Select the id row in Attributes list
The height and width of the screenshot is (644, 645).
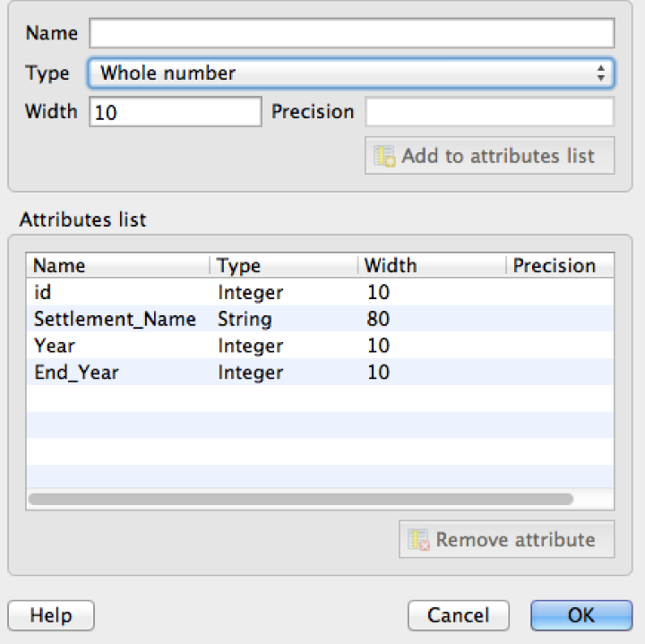click(320, 292)
